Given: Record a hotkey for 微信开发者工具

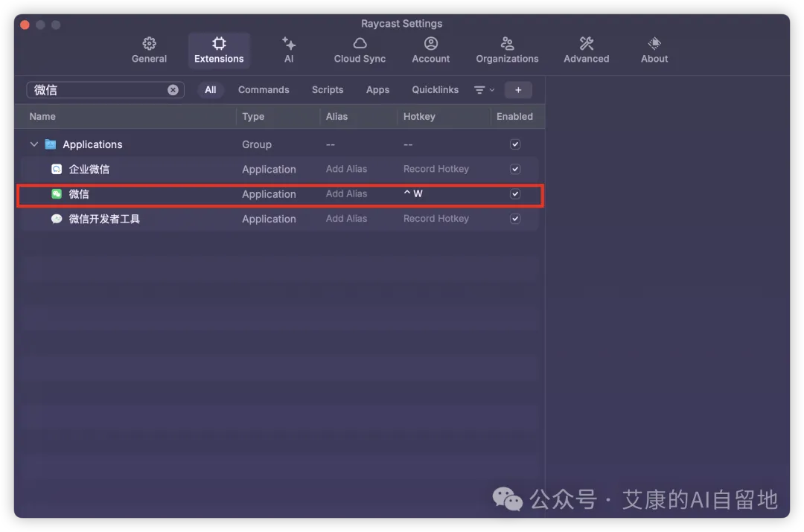Looking at the screenshot, I should coord(435,218).
